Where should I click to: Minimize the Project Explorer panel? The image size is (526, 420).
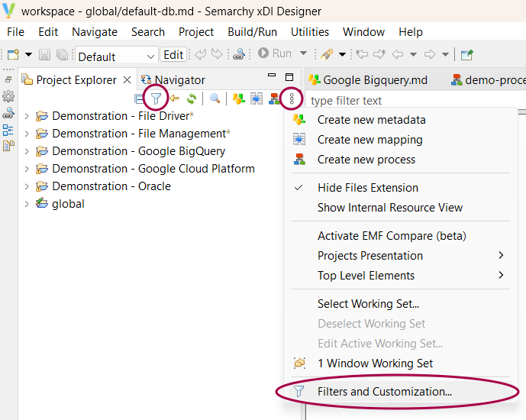272,76
